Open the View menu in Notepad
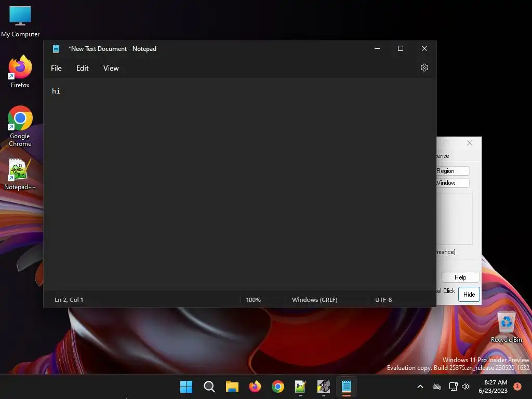The width and height of the screenshot is (532, 399). click(111, 68)
